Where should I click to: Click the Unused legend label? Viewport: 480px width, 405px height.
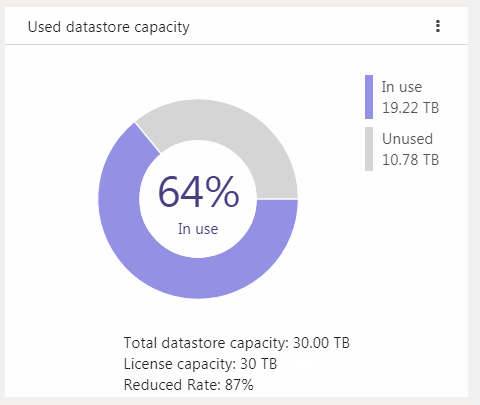[x=407, y=139]
